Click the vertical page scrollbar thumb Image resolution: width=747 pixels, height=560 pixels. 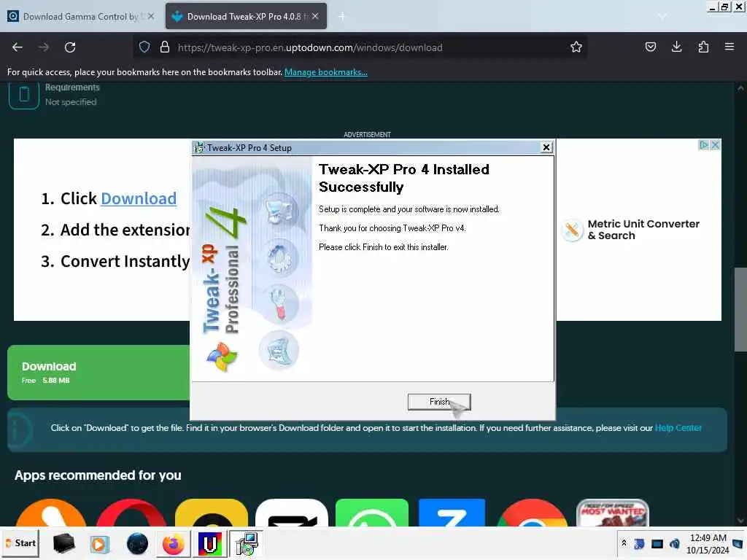click(x=740, y=309)
